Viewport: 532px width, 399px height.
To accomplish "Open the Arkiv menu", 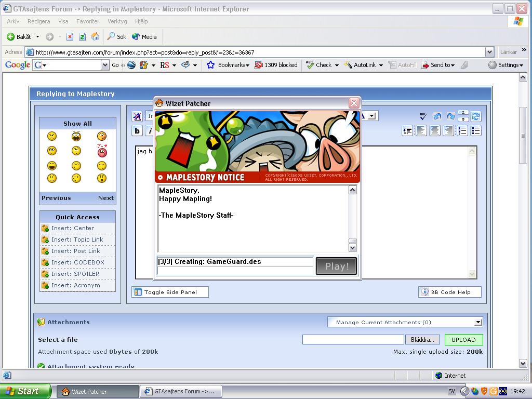I will (13, 21).
